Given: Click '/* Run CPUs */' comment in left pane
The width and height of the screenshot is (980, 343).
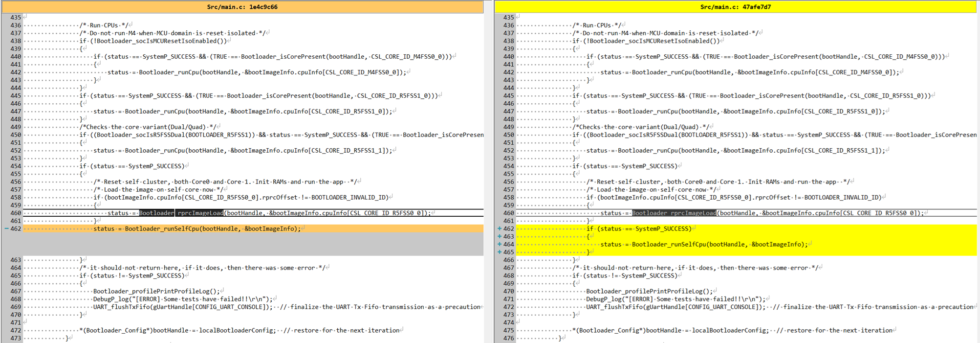Looking at the screenshot, I should coord(104,25).
